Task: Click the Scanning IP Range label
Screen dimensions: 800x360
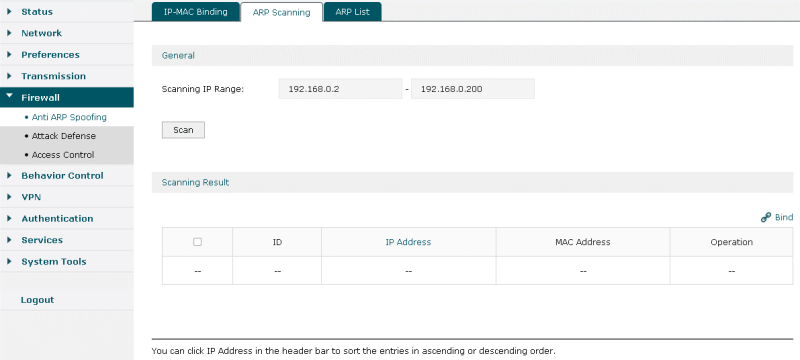Action: pyautogui.click(x=203, y=89)
